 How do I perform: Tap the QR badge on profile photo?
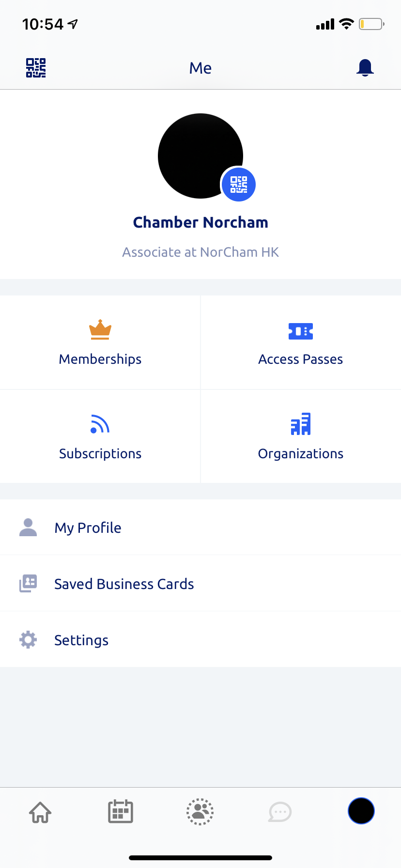pos(238,185)
